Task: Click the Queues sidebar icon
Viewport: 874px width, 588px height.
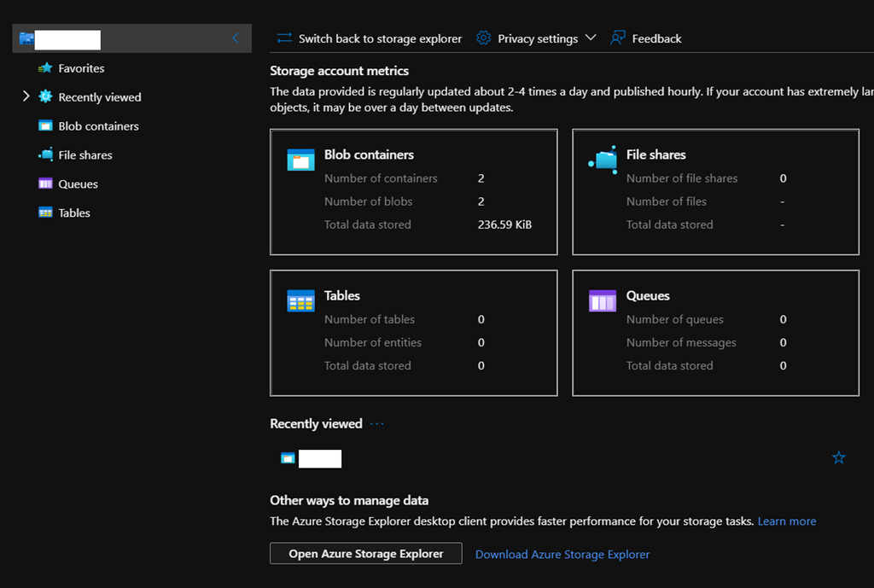Action: point(45,184)
